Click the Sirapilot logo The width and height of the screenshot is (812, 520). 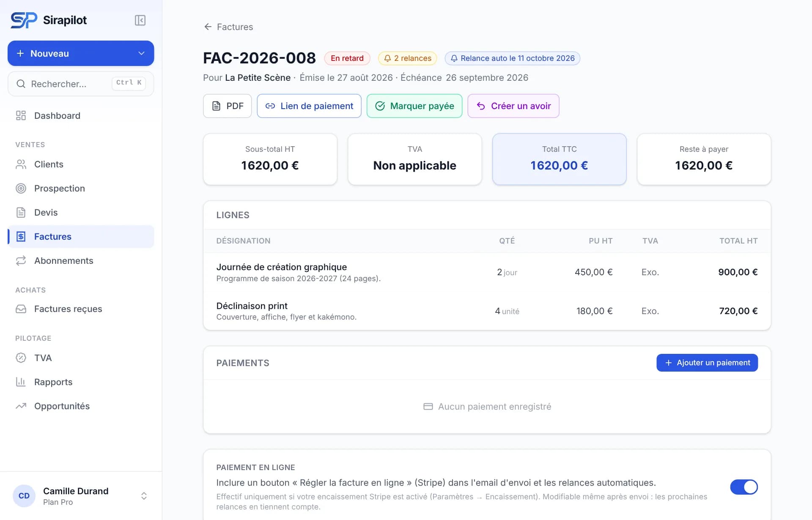[x=24, y=20]
